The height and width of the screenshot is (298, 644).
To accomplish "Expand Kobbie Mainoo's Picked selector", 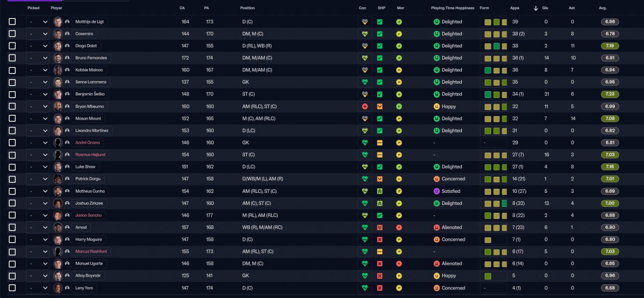I will (x=38, y=70).
